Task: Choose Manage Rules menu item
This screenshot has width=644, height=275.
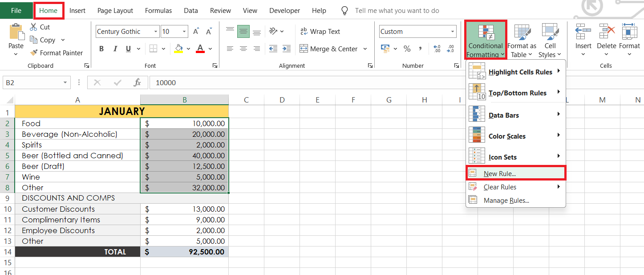Action: pos(515,201)
